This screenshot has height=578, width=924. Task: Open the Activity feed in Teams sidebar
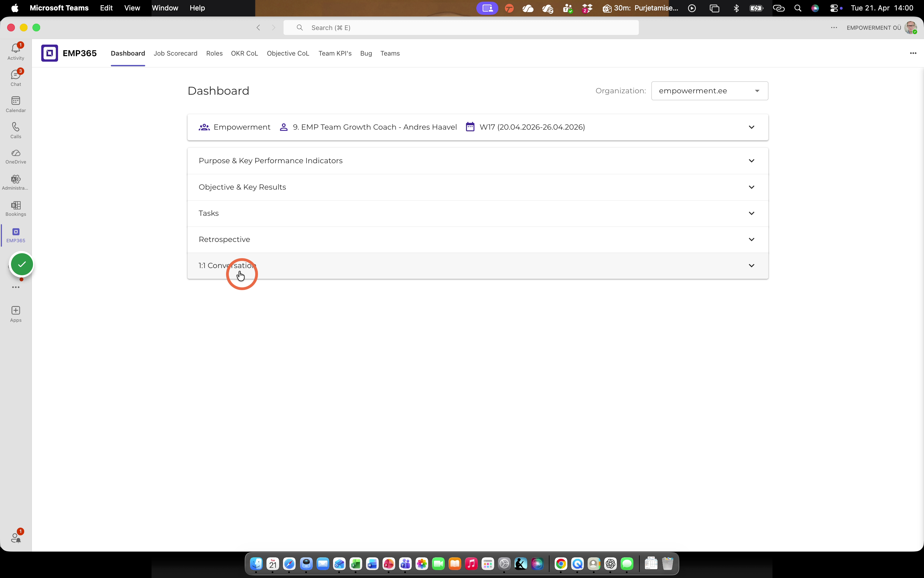pyautogui.click(x=16, y=52)
